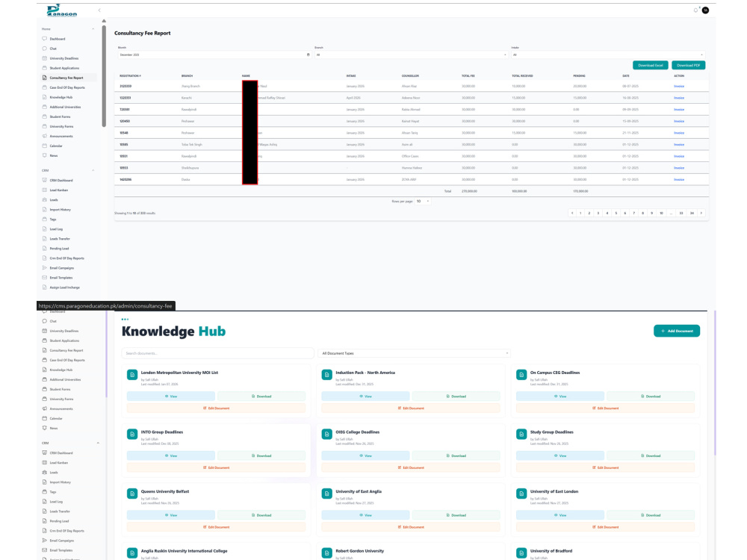Screen dimensions: 747x560
Task: Click the REGISTRATION # column header
Action: point(130,75)
